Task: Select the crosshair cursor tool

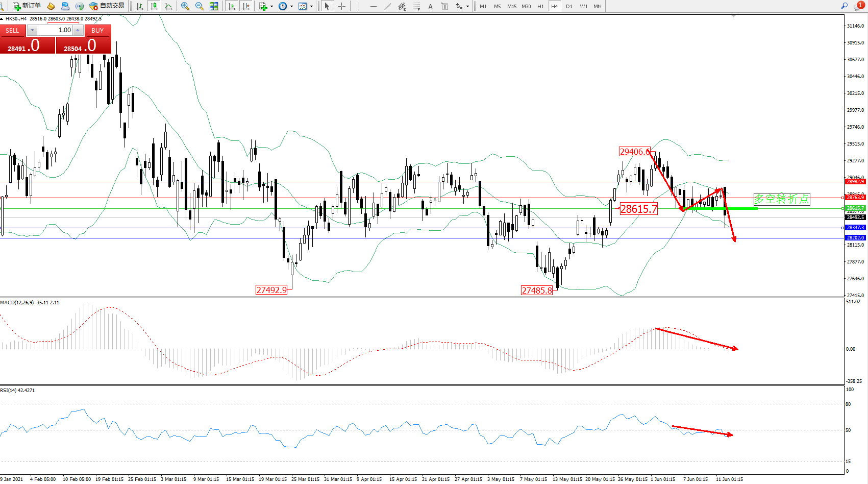Action: 342,6
